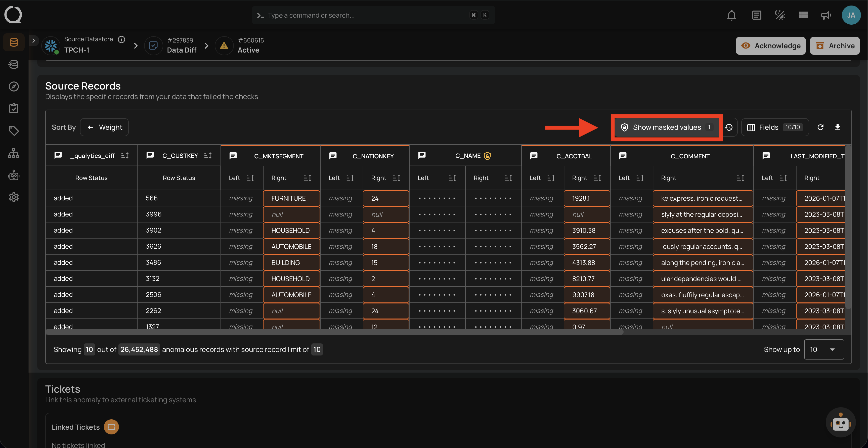Click the 26,452,488 anomalous records count
The width and height of the screenshot is (868, 448).
click(x=139, y=349)
